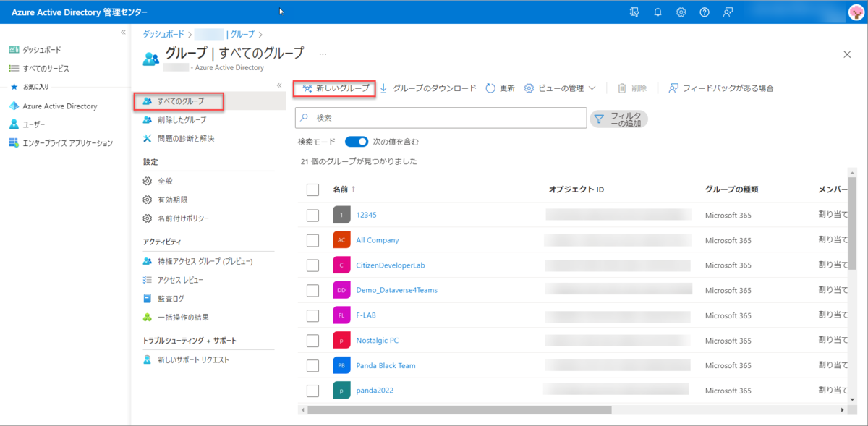Tick the select-all checkbox in header
Image resolution: width=868 pixels, height=426 pixels.
[x=312, y=189]
